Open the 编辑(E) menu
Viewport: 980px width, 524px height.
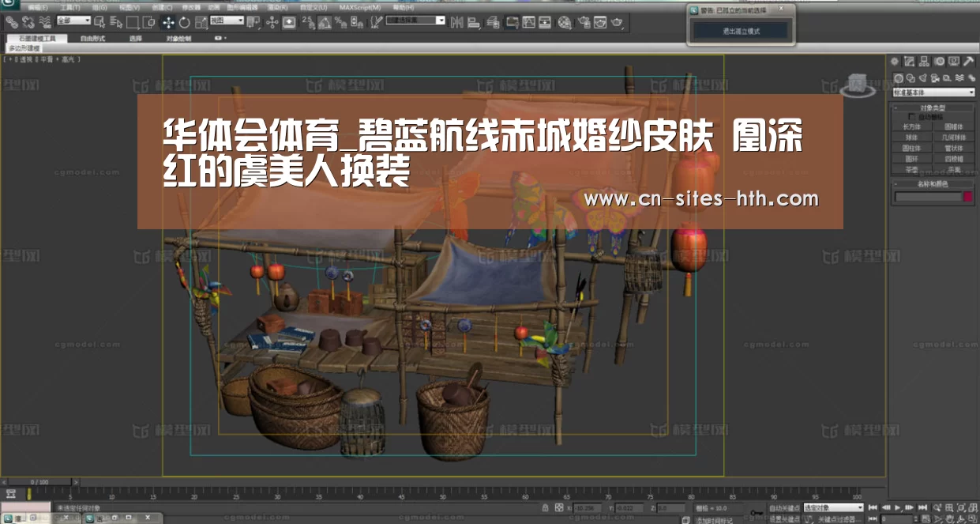point(39,7)
